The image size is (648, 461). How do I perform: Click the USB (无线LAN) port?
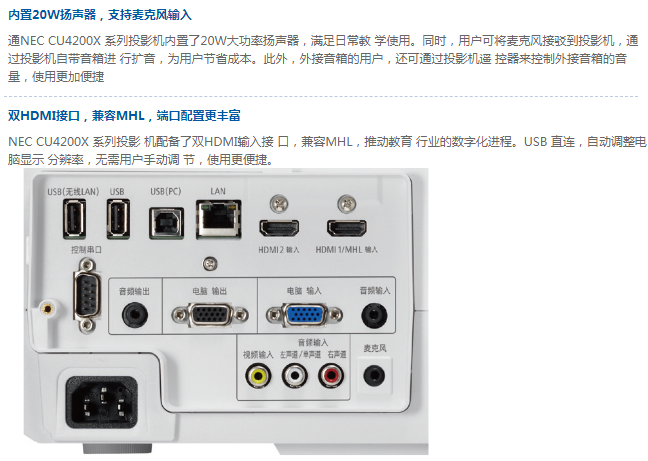click(x=75, y=219)
